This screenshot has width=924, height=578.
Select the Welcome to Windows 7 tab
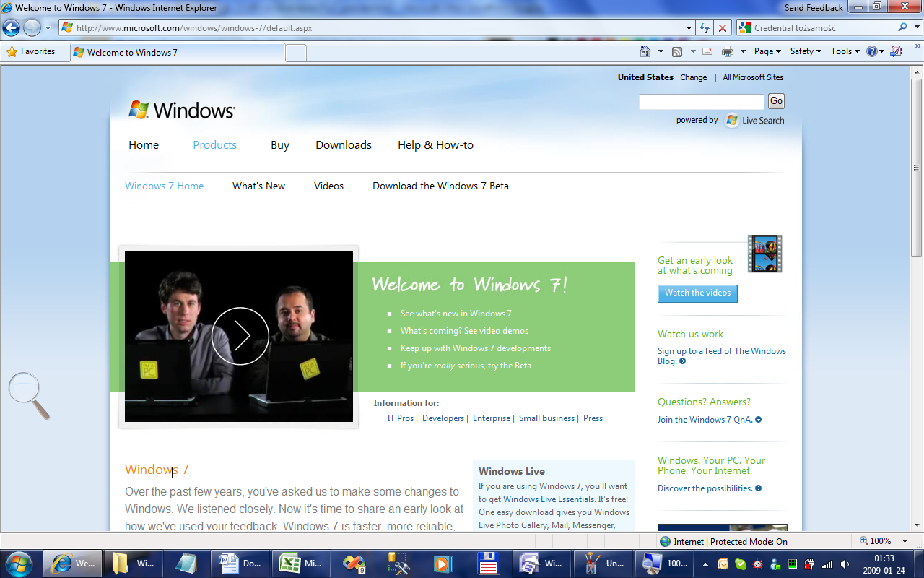(178, 53)
